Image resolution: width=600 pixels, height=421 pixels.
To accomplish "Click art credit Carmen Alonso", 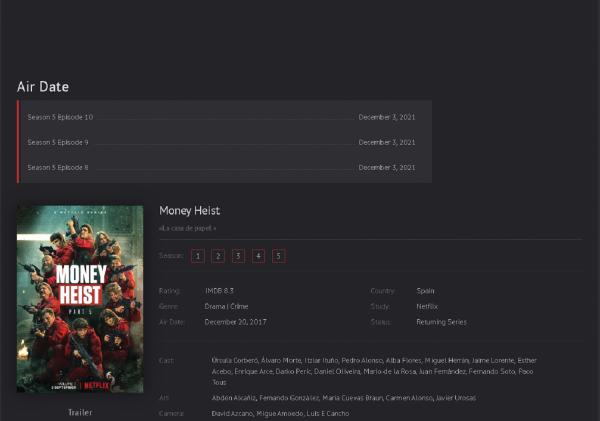I will (409, 398).
